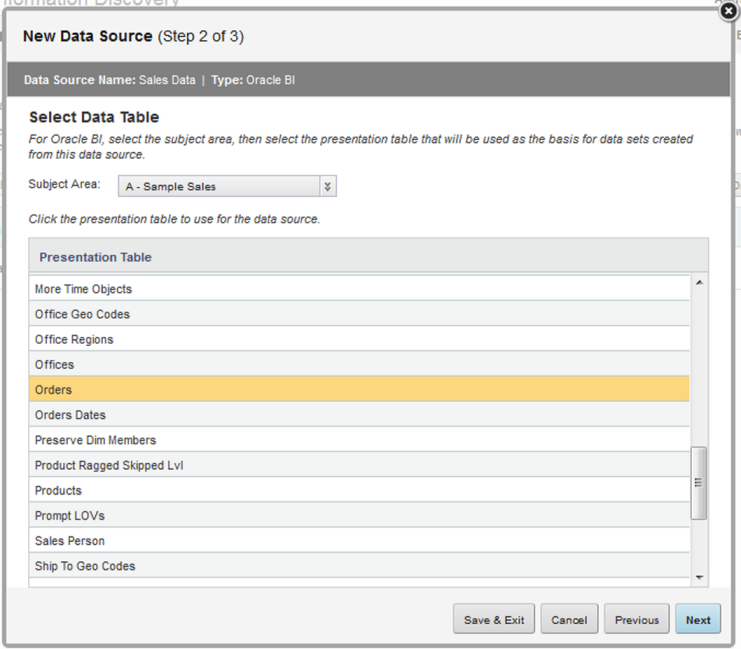Select the More Time Objects table
Image resolution: width=741 pixels, height=649 pixels.
(x=359, y=288)
